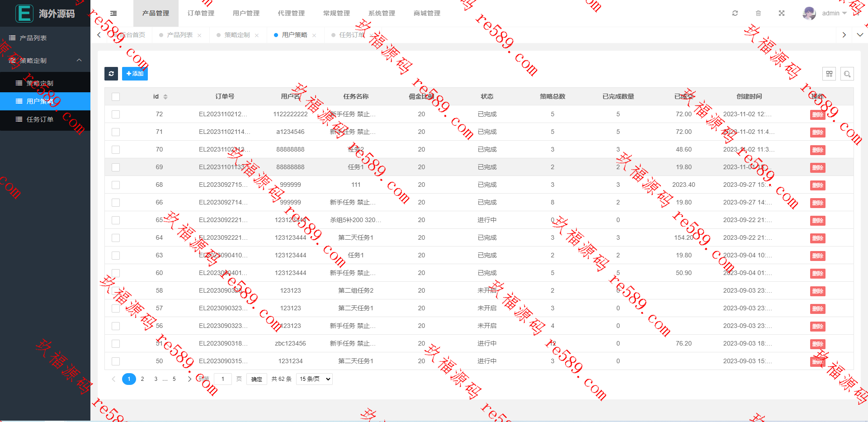
Task: Open the 代理管理 top menu
Action: (292, 13)
